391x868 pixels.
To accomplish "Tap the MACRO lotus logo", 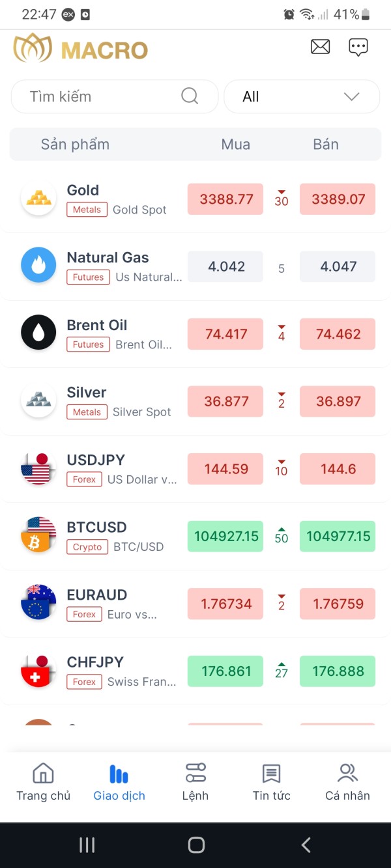I will click(x=34, y=49).
